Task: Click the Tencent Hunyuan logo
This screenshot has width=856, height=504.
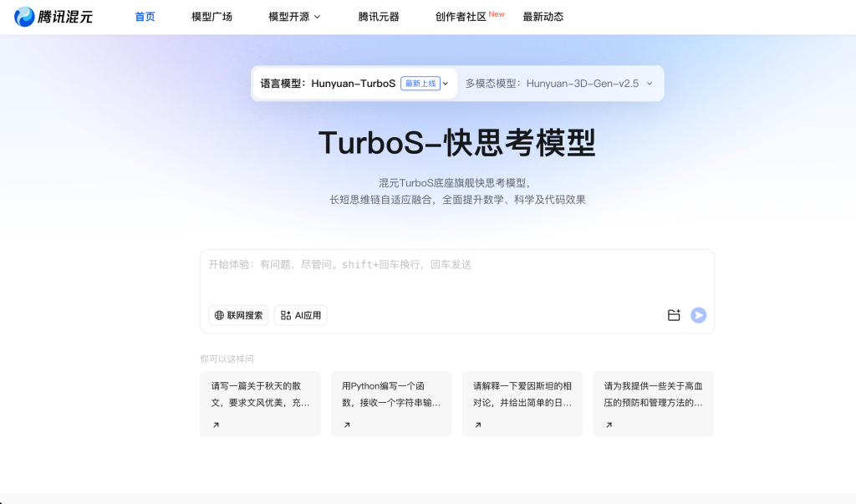Action: click(x=53, y=17)
